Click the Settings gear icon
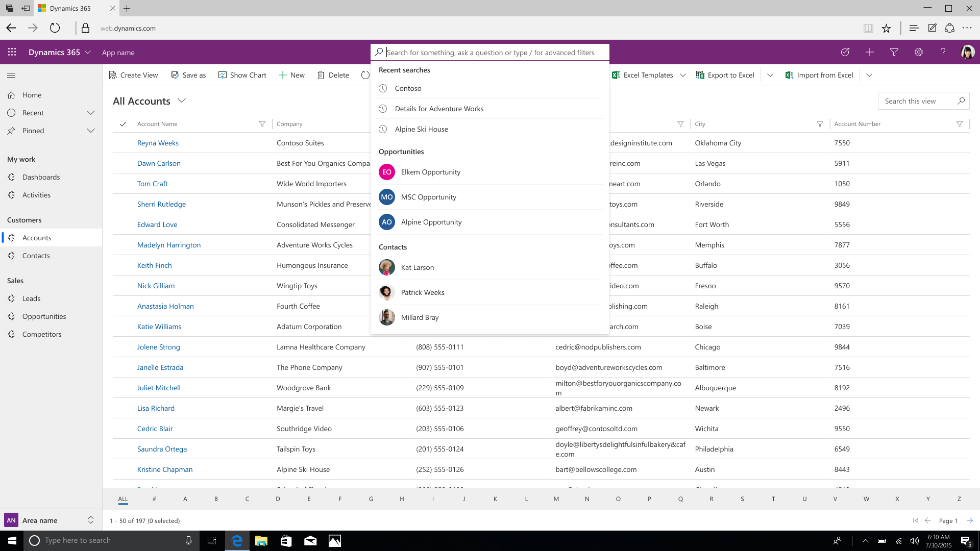Screen dimensions: 980x551 [919, 53]
